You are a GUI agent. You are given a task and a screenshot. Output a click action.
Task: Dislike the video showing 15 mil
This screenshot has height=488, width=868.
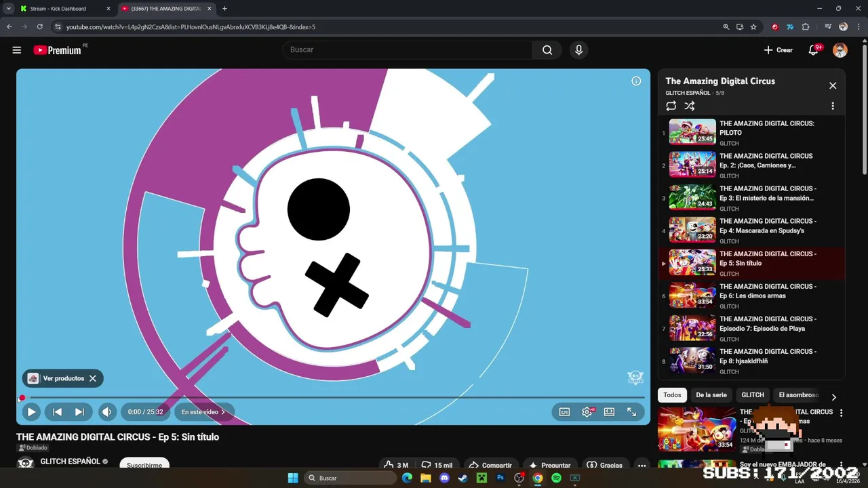437,465
